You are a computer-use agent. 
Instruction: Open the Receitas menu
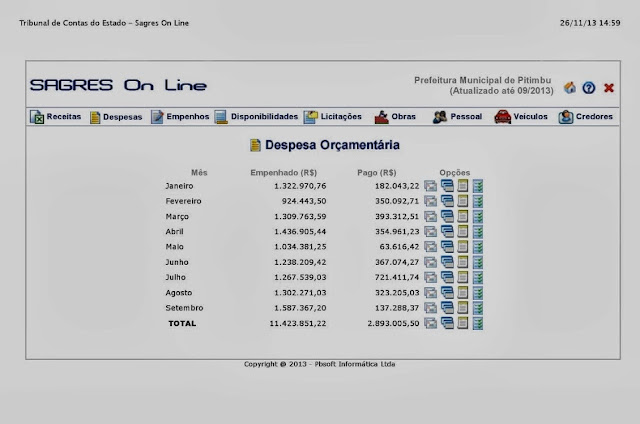(56, 117)
